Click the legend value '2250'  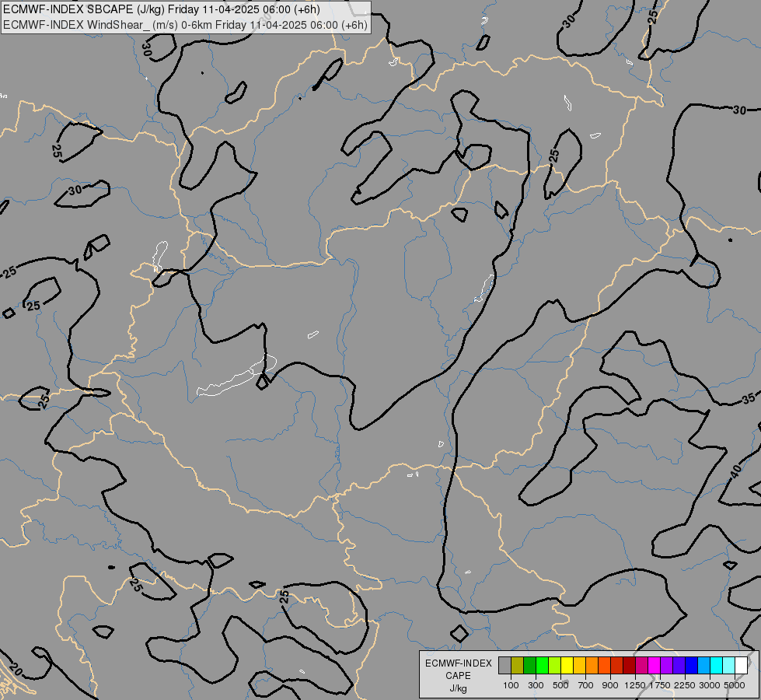[685, 685]
